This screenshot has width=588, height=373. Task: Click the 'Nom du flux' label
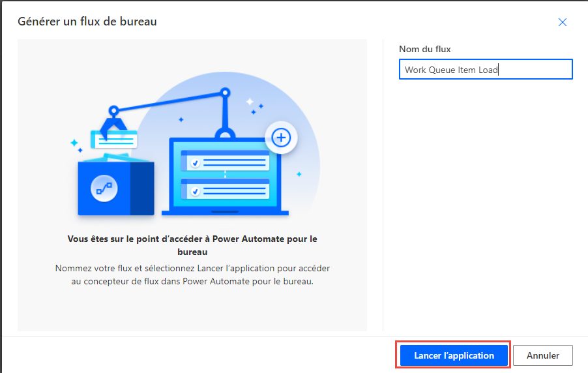pos(424,49)
